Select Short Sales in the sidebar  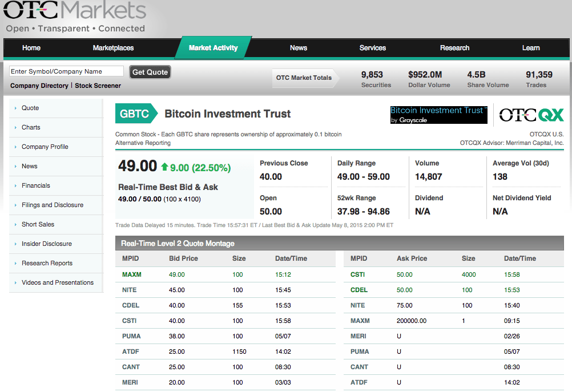tap(38, 224)
